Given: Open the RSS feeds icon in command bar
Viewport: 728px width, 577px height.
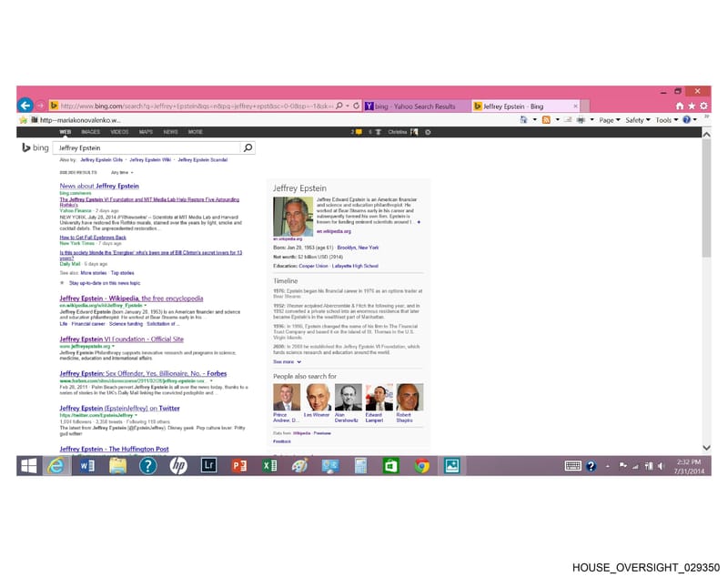Looking at the screenshot, I should point(547,120).
